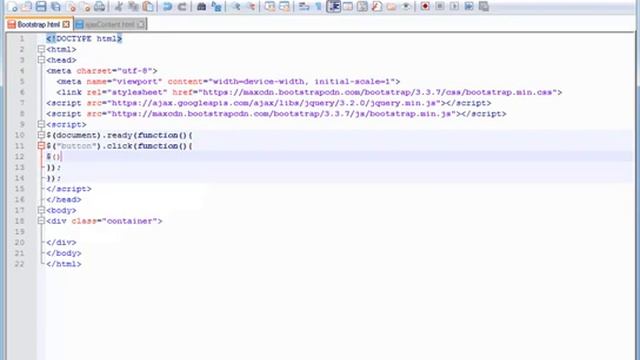Switch to the Bootstrap.html tab
The height and width of the screenshot is (360, 640).
point(39,24)
